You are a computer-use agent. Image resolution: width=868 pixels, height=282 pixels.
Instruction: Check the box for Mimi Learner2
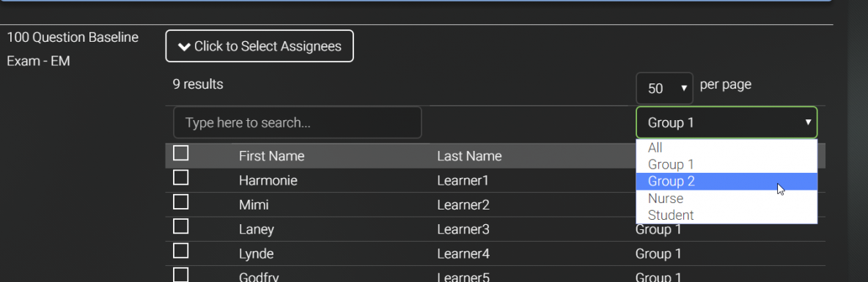(x=180, y=202)
